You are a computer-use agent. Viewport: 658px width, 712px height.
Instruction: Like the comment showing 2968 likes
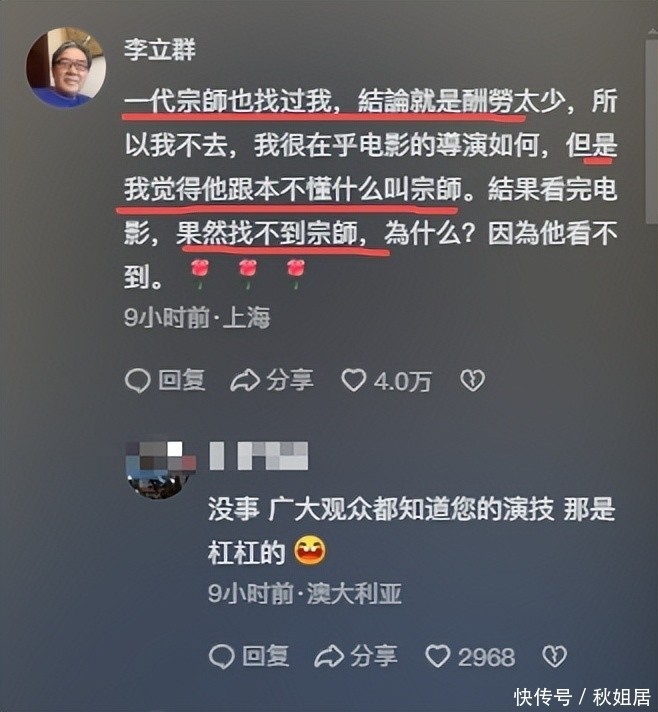pyautogui.click(x=438, y=656)
